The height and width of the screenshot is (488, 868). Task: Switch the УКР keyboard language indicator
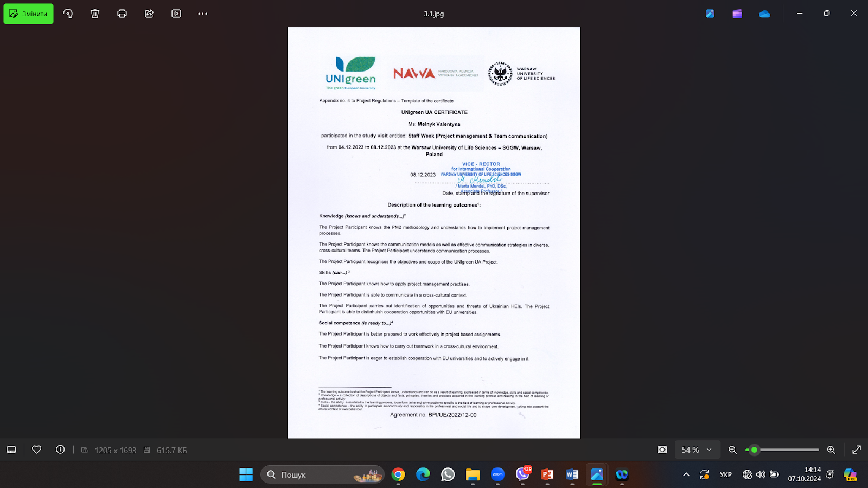click(726, 474)
